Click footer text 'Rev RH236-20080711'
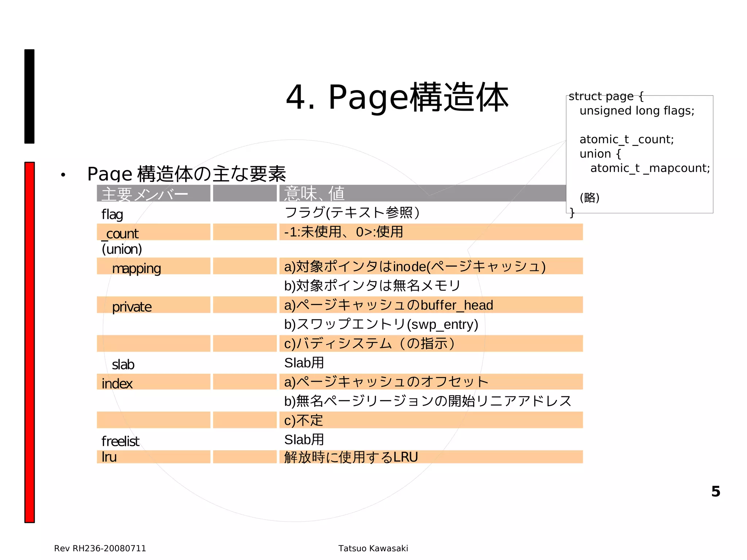The height and width of the screenshot is (560, 747). point(100,548)
